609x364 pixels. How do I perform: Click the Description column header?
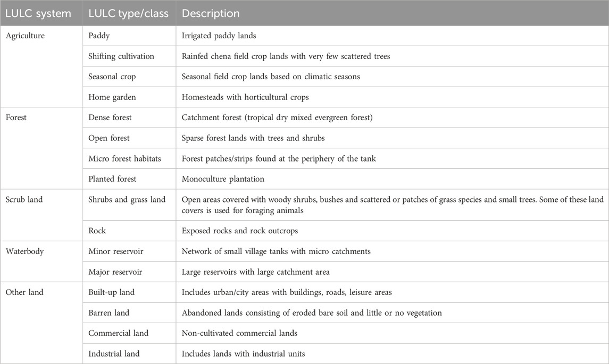click(393, 13)
